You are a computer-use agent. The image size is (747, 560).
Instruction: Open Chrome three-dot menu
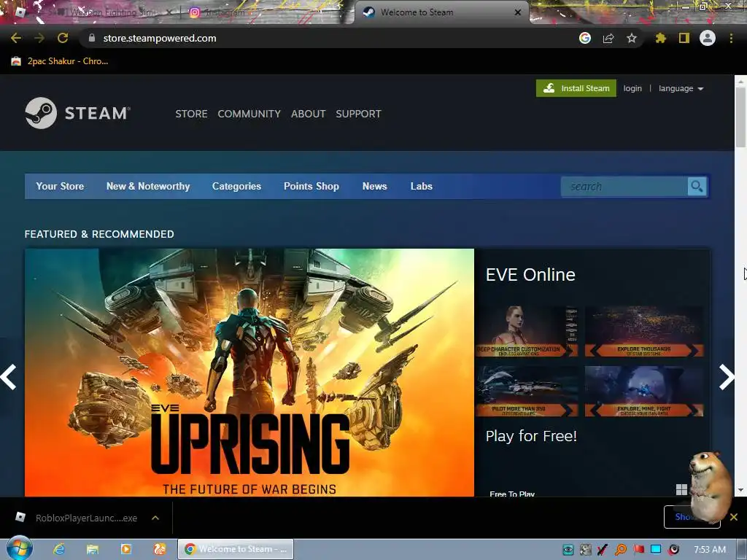pos(731,38)
